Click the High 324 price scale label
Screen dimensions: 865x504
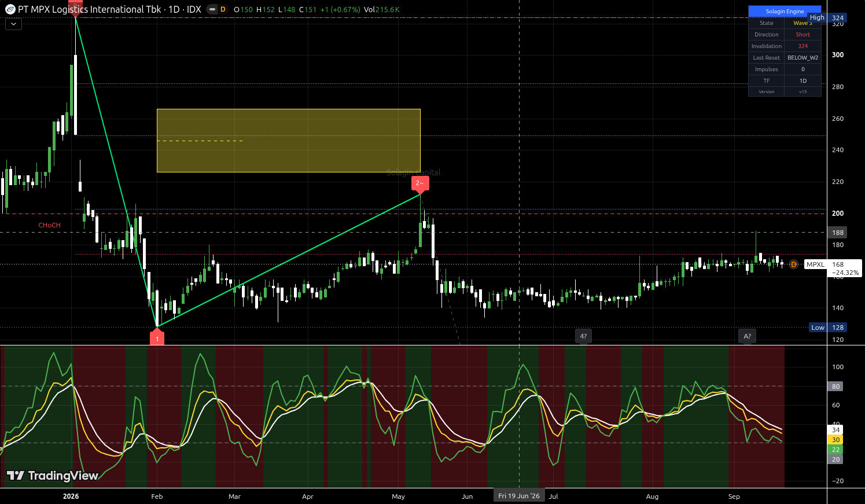(827, 18)
